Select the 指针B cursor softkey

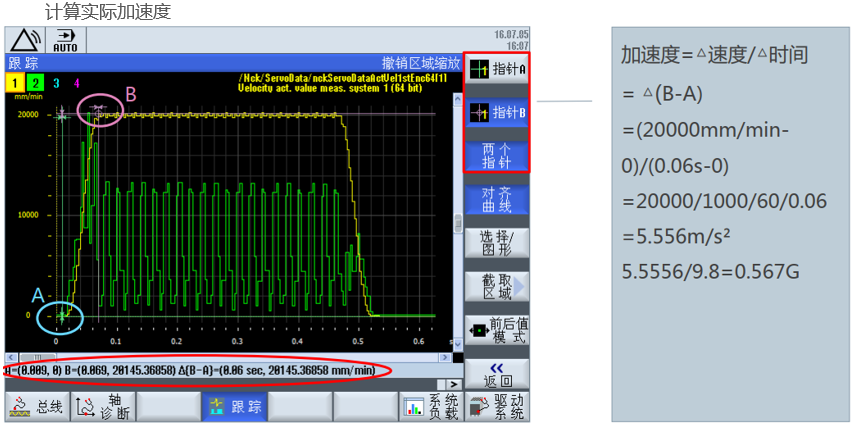496,113
